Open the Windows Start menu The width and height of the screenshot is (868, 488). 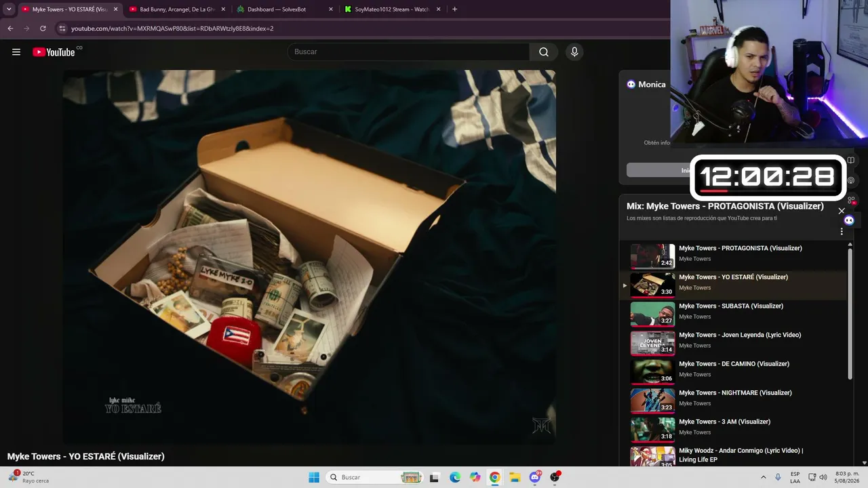[314, 477]
